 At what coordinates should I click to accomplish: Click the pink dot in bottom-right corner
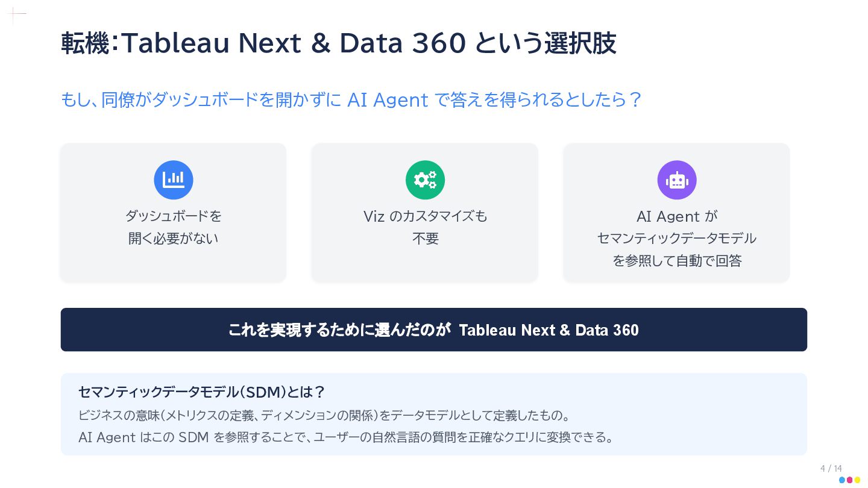pos(850,480)
